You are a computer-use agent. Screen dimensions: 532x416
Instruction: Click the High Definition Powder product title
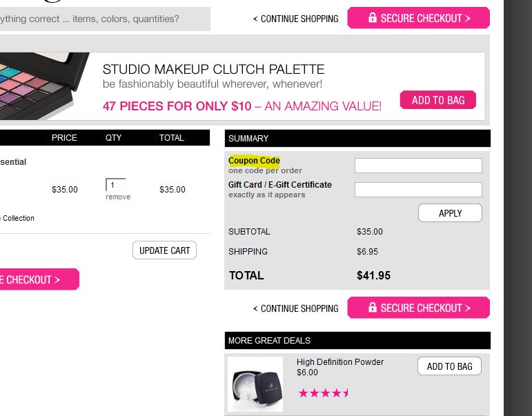click(x=340, y=362)
